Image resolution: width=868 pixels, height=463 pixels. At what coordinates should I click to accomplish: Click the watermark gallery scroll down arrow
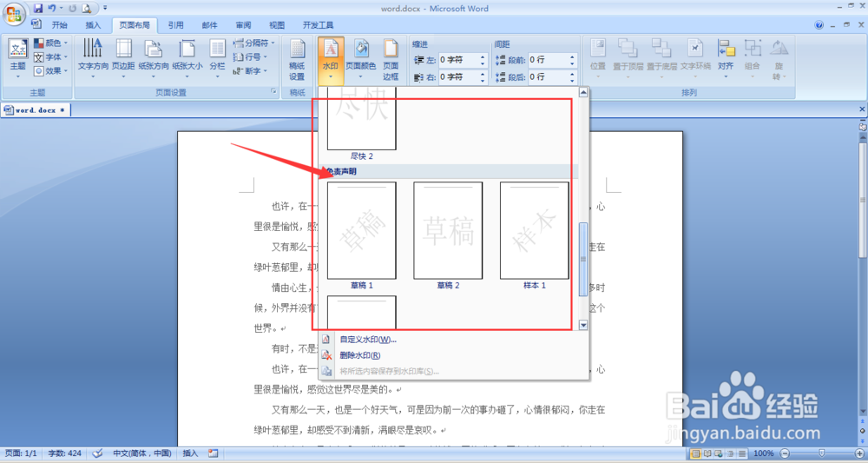(x=583, y=325)
